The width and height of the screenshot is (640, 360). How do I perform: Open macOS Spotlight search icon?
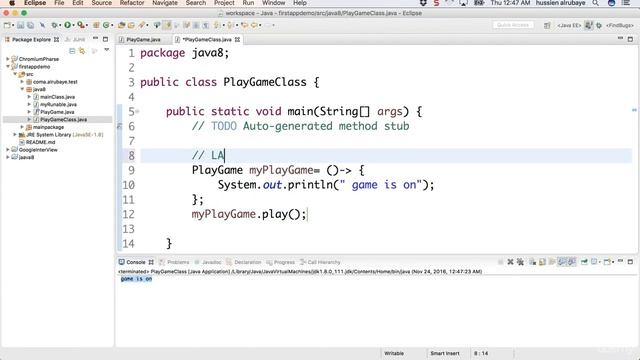coord(596,3)
